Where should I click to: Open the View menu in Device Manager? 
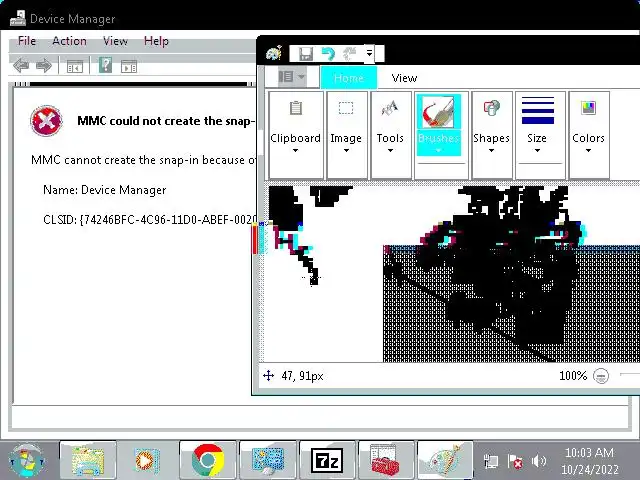click(115, 41)
